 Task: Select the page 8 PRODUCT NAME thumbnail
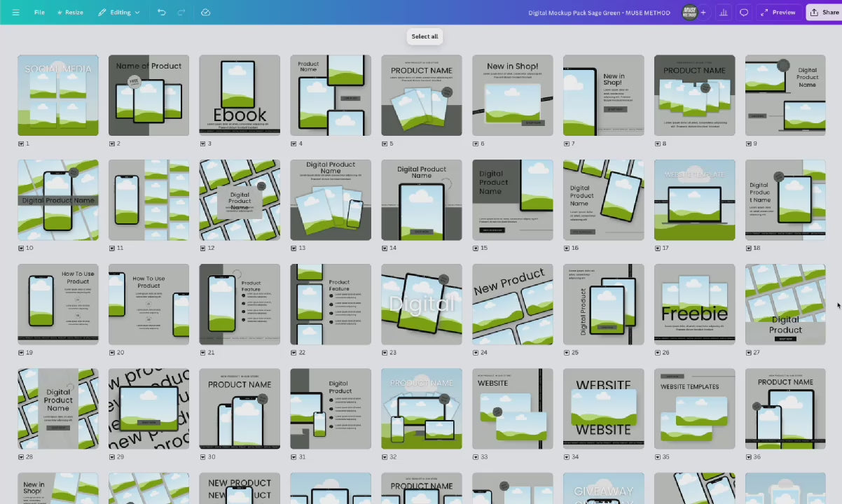pyautogui.click(x=695, y=95)
